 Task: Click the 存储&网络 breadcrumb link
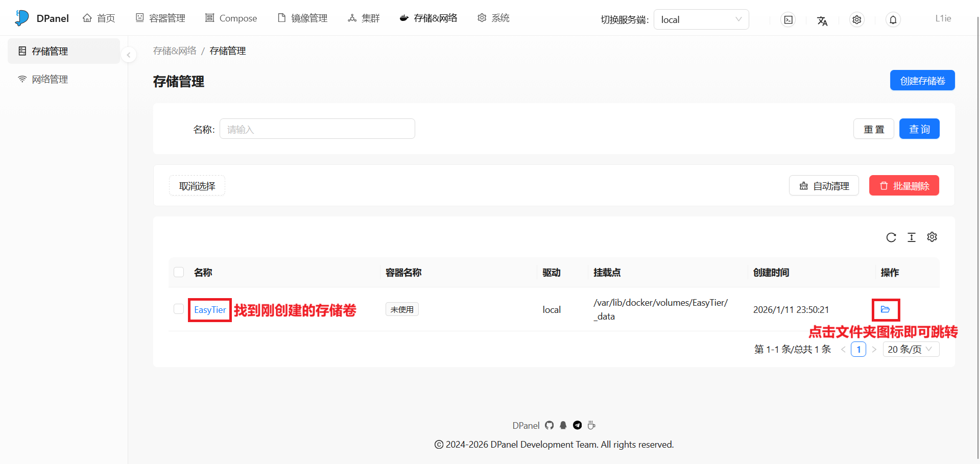[175, 51]
